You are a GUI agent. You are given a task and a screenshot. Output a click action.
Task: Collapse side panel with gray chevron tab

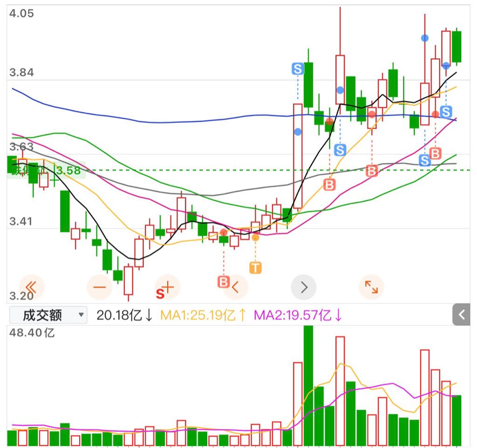pos(461,314)
